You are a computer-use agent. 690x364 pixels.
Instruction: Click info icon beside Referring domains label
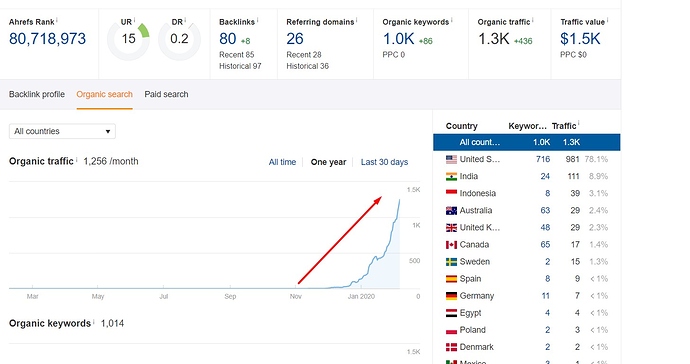pos(356,20)
